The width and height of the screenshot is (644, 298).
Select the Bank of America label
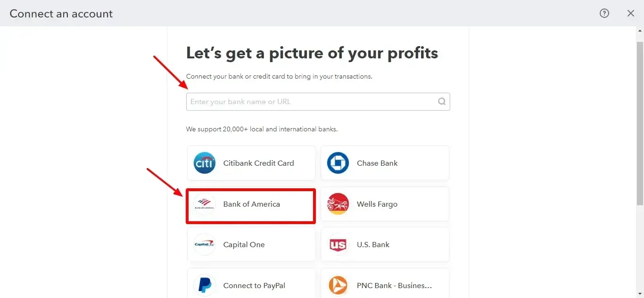(252, 204)
